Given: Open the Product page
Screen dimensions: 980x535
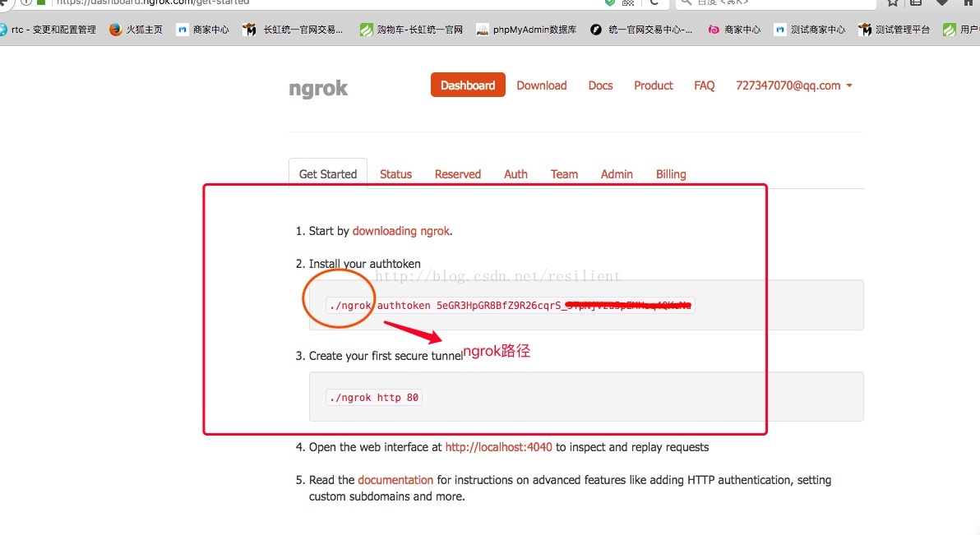Looking at the screenshot, I should (x=653, y=85).
